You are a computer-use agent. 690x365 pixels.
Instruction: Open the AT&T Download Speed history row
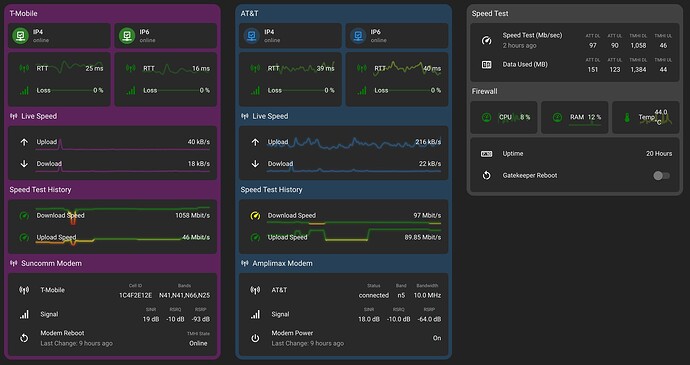click(x=344, y=215)
